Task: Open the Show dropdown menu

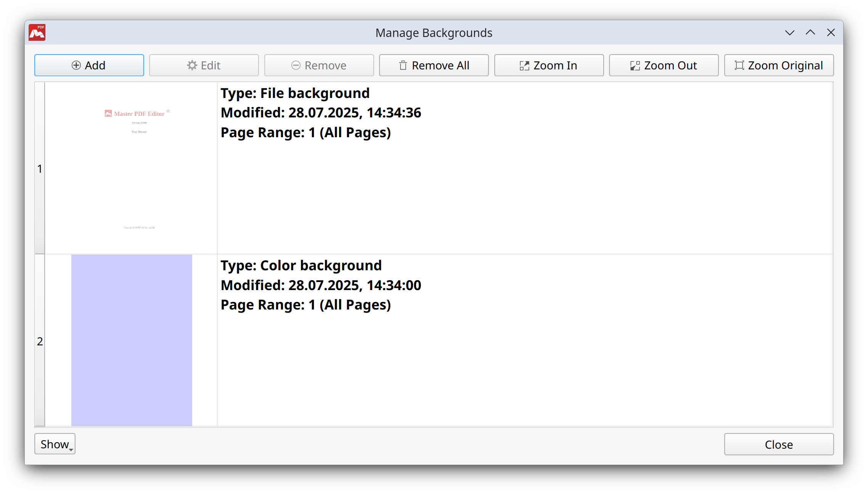Action: [x=55, y=444]
